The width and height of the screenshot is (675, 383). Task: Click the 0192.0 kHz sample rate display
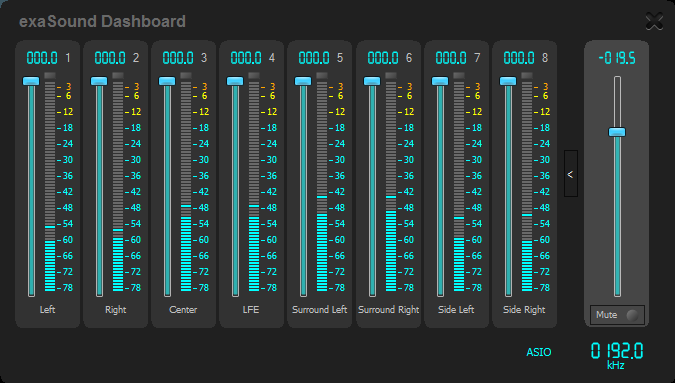(x=616, y=351)
